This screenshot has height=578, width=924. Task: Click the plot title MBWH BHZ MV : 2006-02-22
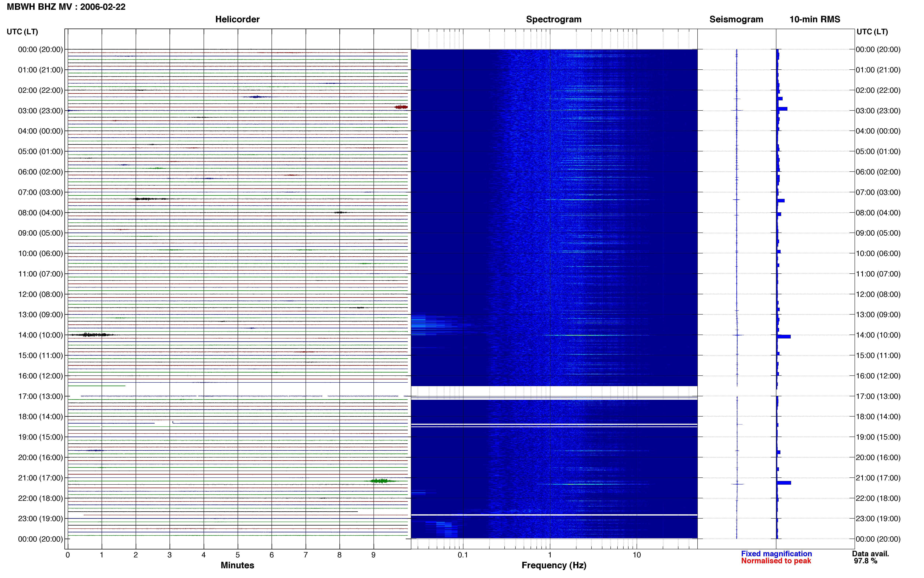66,7
